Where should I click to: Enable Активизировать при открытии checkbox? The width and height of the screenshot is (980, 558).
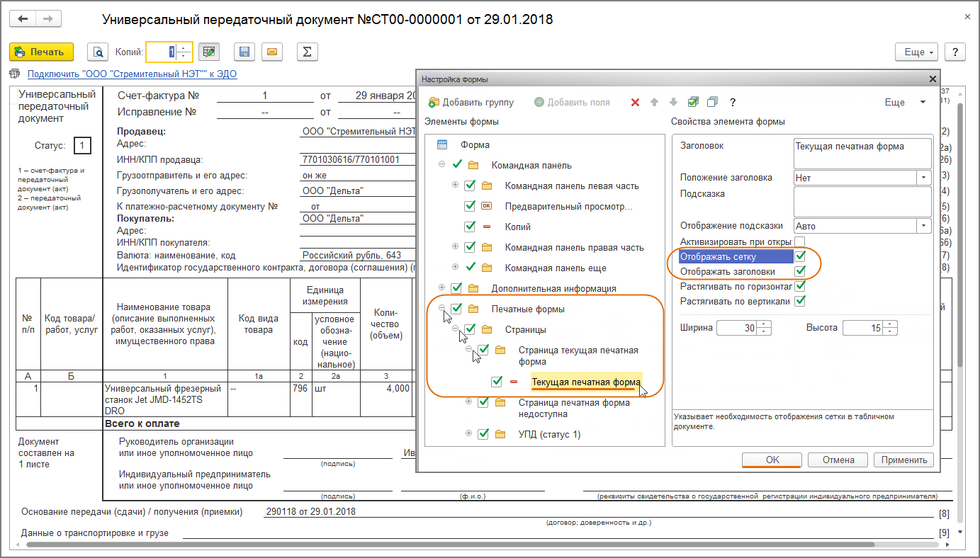[x=800, y=241]
